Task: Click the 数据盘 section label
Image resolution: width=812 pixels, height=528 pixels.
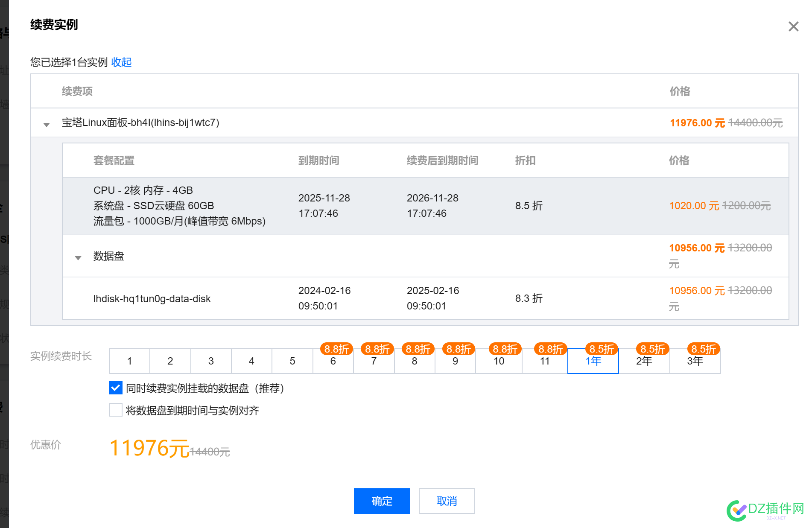Action: pos(109,256)
